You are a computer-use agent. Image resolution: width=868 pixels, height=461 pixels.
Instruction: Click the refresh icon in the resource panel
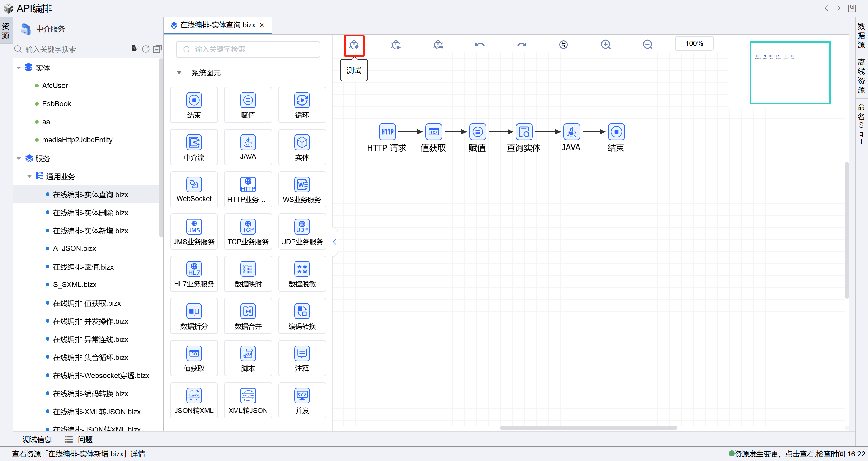tap(146, 49)
